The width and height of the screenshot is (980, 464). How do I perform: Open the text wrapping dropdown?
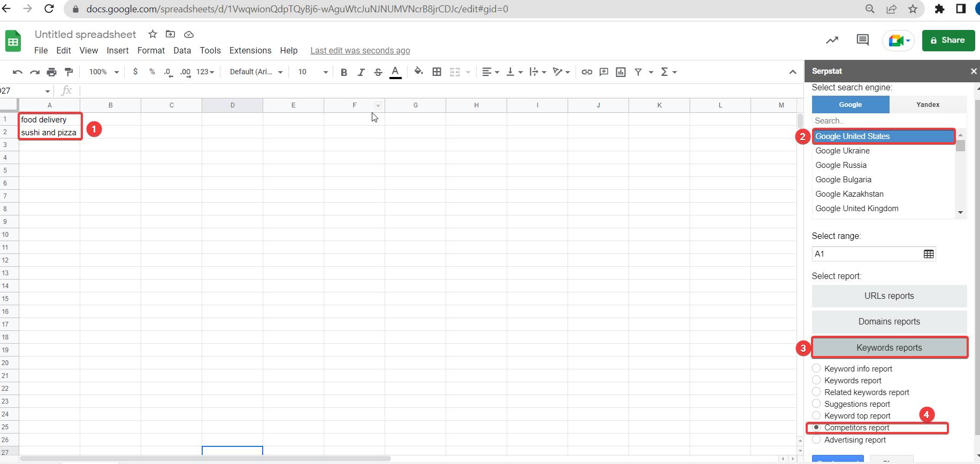pyautogui.click(x=538, y=72)
